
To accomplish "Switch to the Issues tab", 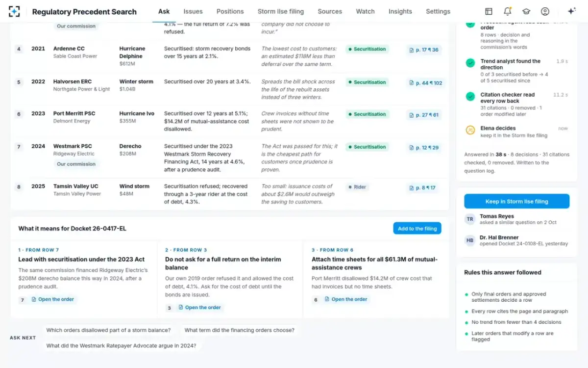I will [193, 11].
